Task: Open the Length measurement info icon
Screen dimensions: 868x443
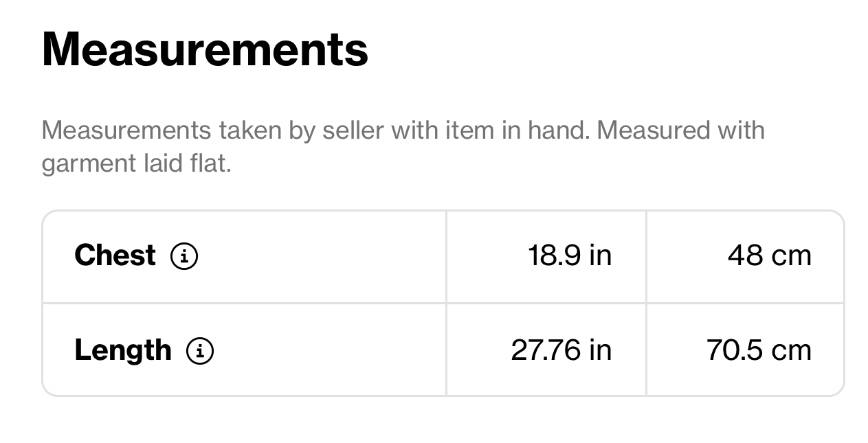Action: click(200, 351)
